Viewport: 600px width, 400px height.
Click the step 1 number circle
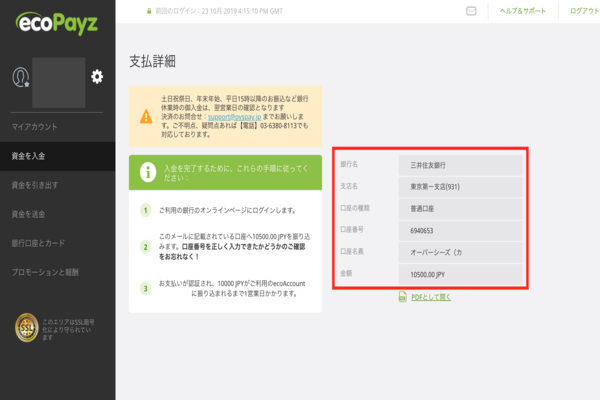[145, 210]
